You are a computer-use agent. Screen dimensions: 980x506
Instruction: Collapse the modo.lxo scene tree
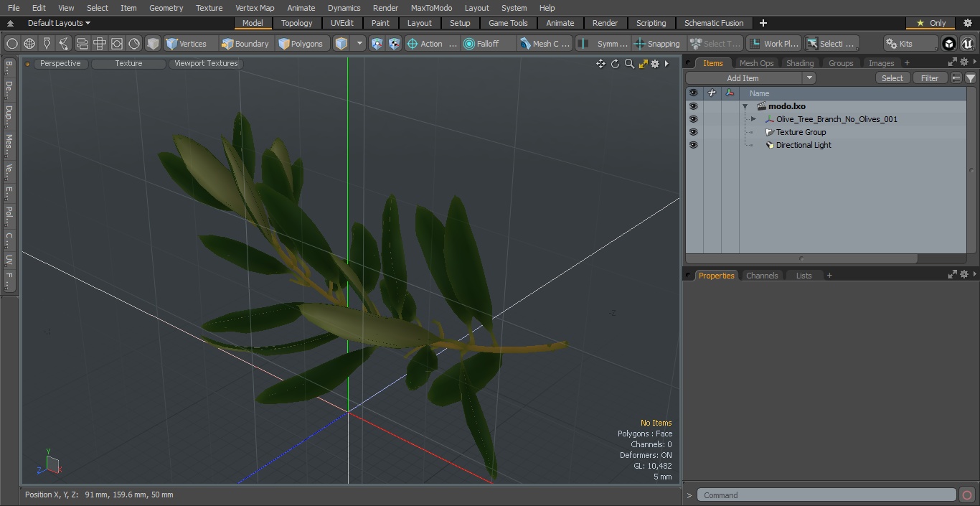tap(745, 106)
